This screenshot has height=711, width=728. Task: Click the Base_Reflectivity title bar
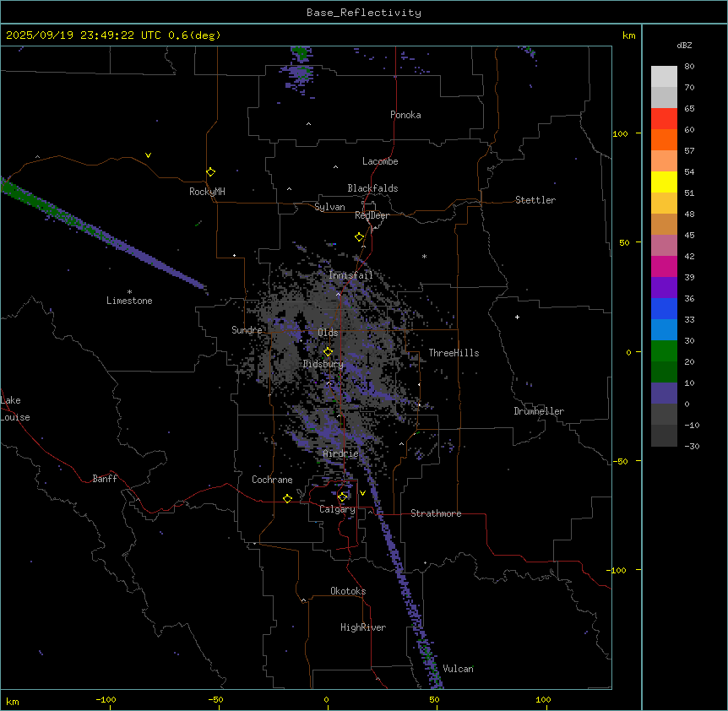click(x=363, y=13)
